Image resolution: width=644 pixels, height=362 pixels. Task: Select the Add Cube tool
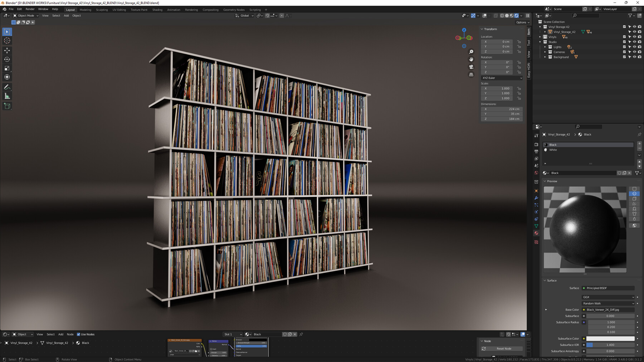(7, 106)
